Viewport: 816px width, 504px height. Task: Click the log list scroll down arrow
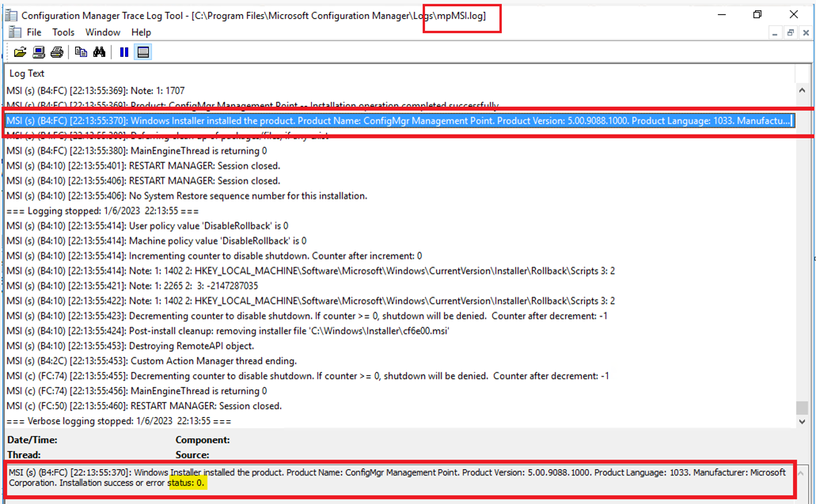(802, 421)
